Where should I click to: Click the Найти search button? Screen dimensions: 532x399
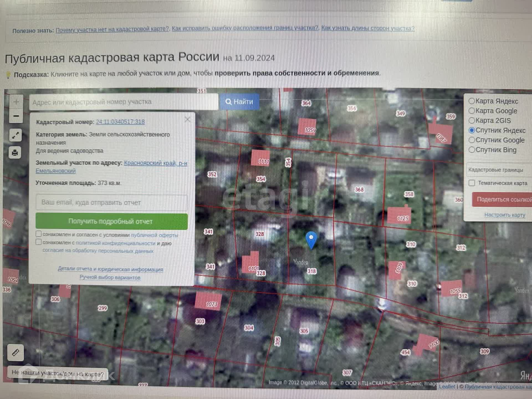239,102
